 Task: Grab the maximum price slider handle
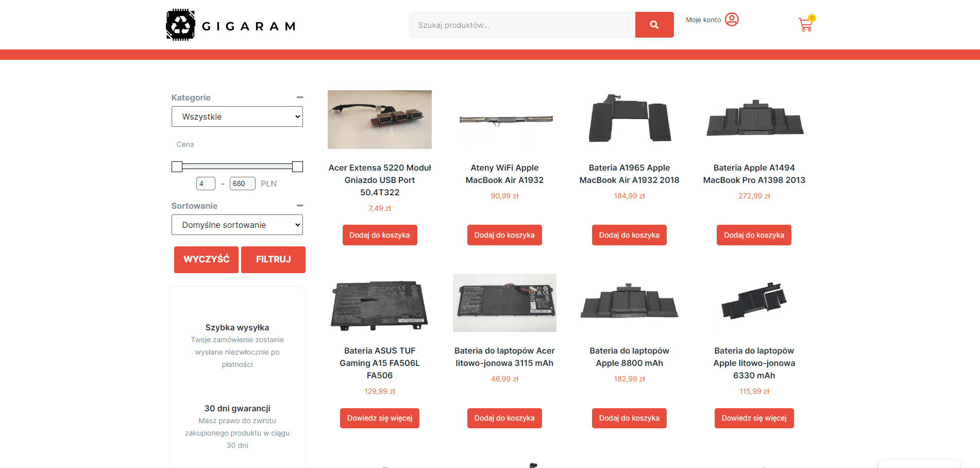click(297, 166)
